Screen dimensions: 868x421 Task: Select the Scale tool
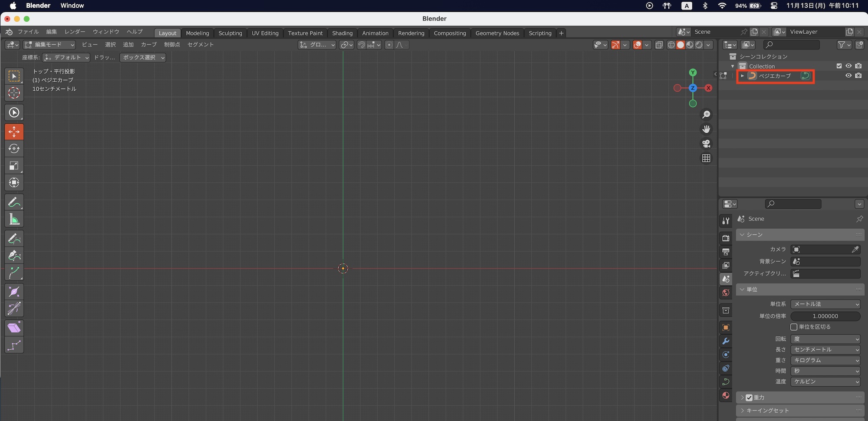click(14, 166)
